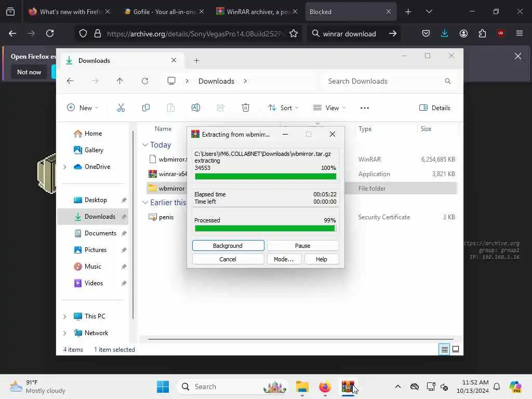532x399 pixels.
Task: Click Firefox tracking protection shield icon
Action: [x=83, y=33]
